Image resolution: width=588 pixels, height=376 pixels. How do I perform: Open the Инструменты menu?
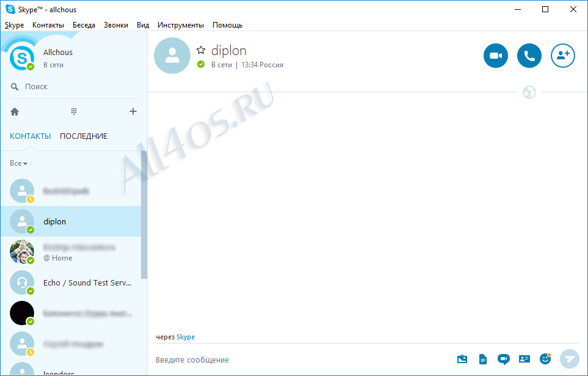180,25
